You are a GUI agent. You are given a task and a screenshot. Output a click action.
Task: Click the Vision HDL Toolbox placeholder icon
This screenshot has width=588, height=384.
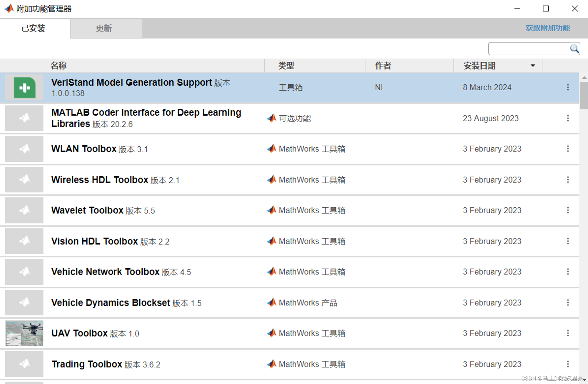point(24,241)
